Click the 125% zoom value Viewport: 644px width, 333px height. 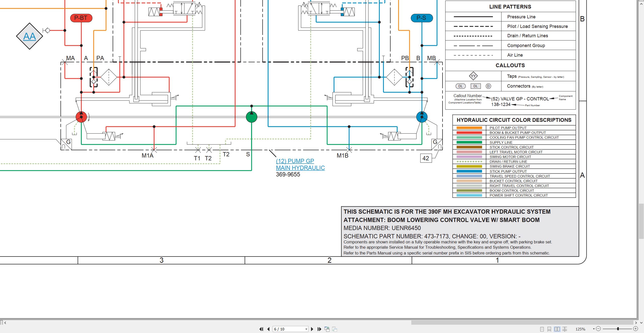point(580,329)
